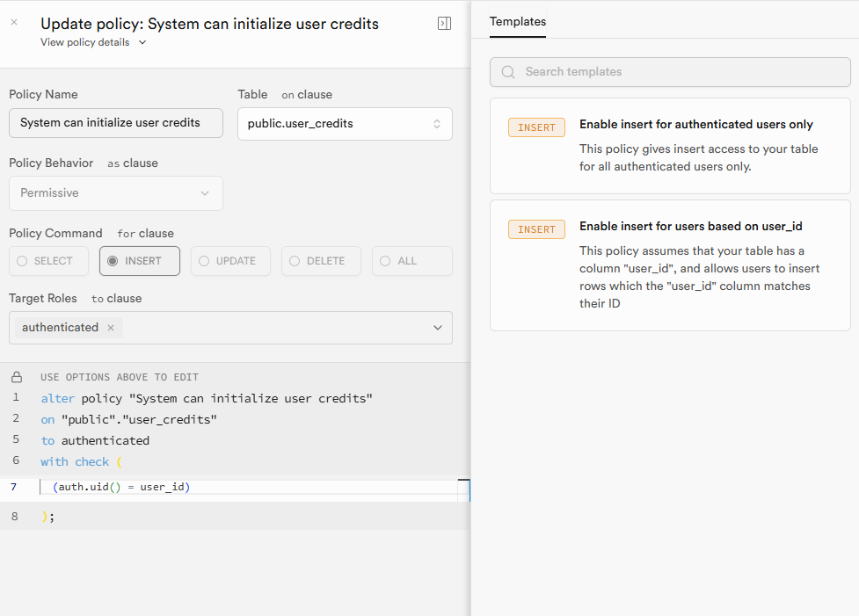
Task: Choose the insert based on user_id template
Action: coord(670,265)
